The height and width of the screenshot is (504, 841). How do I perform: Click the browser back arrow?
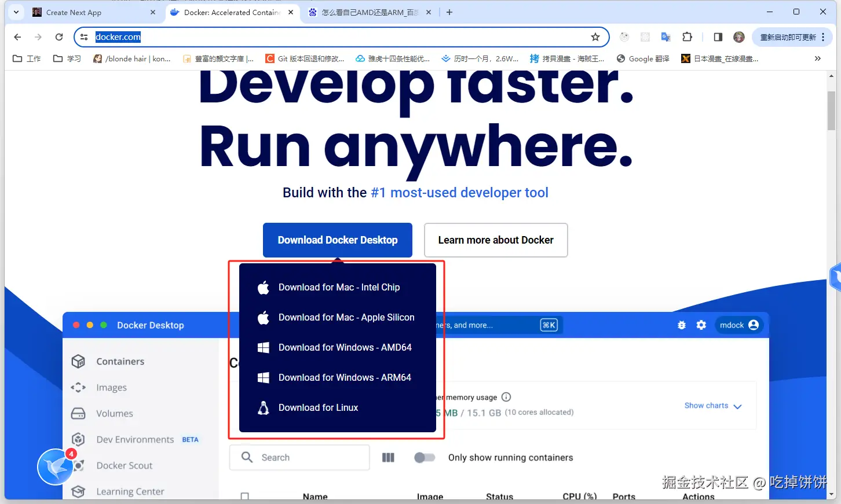17,37
